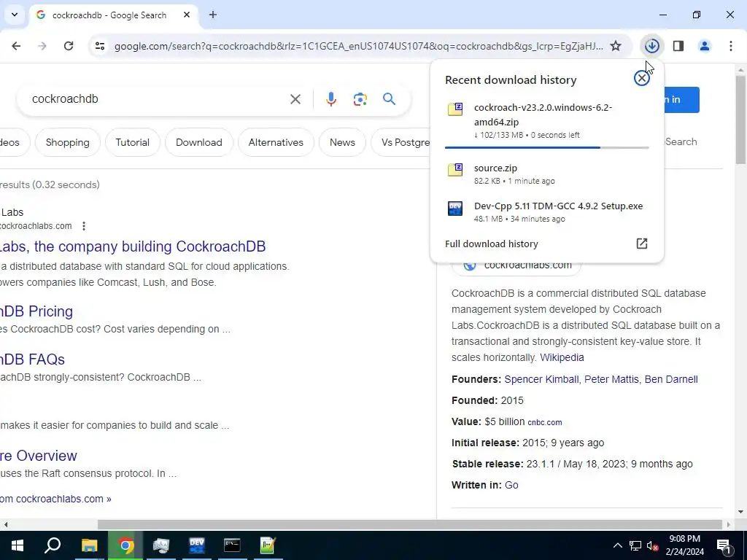This screenshot has width=747, height=560.
Task: Open the Chrome downloads toolbar icon
Action: coord(651,46)
